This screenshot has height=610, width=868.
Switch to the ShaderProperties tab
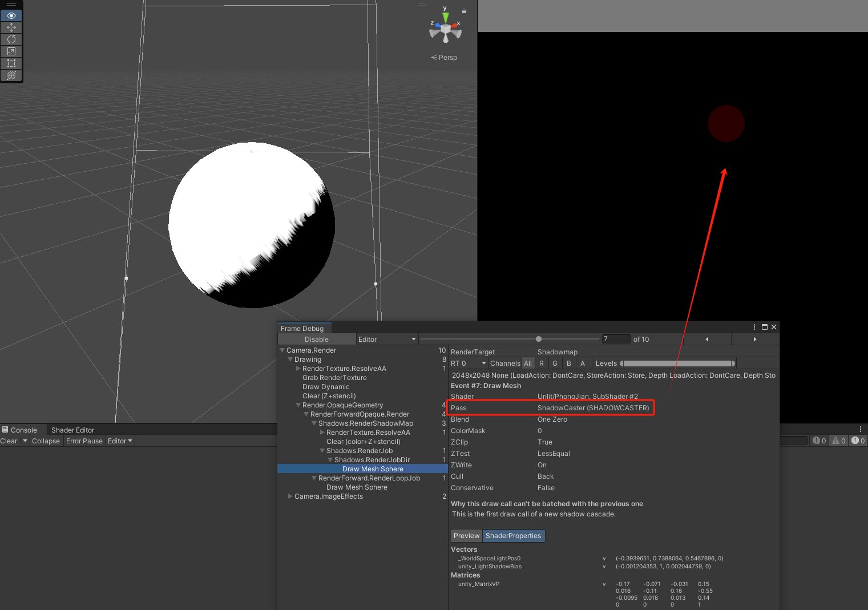coord(514,536)
